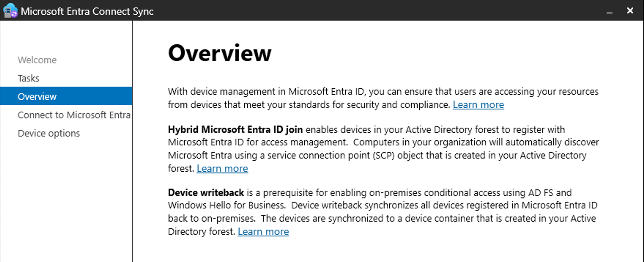Click the large Overview page heading
This screenshot has height=262, width=644.
pyautogui.click(x=220, y=53)
